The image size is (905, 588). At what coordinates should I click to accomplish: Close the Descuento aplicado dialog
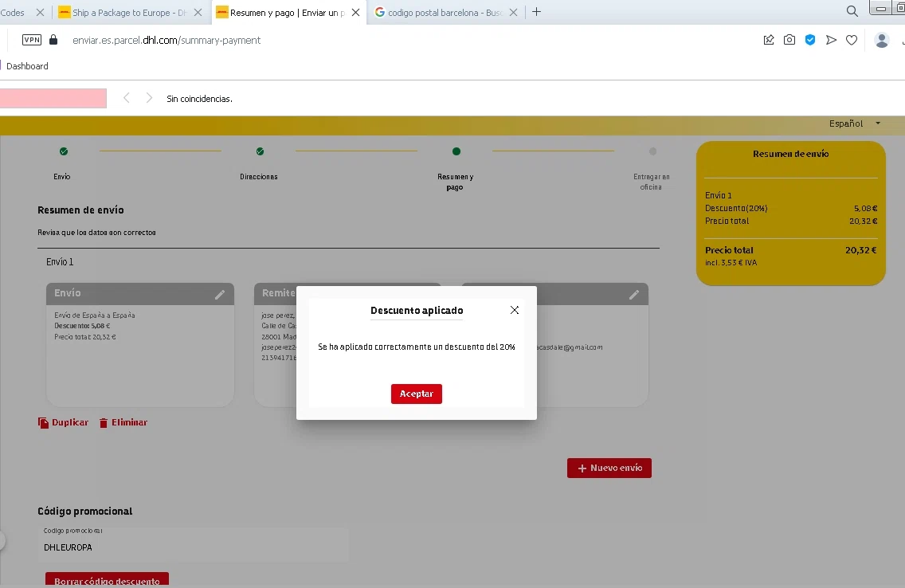point(515,310)
